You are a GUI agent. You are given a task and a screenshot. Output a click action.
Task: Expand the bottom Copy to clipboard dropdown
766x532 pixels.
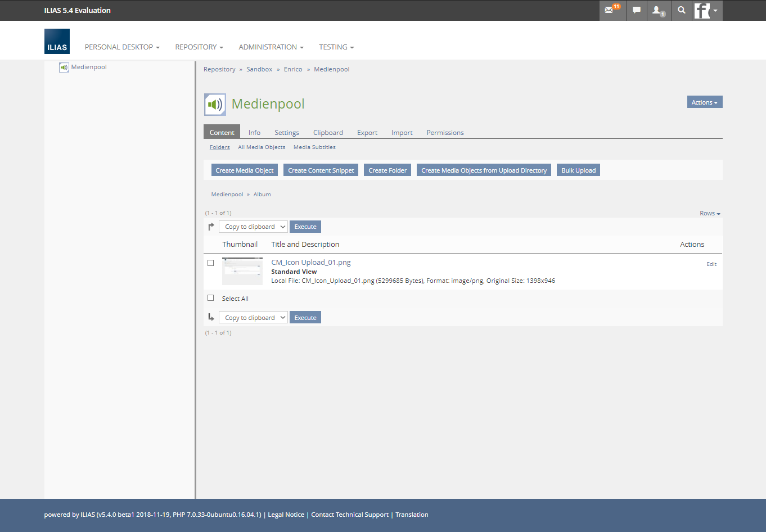point(253,318)
